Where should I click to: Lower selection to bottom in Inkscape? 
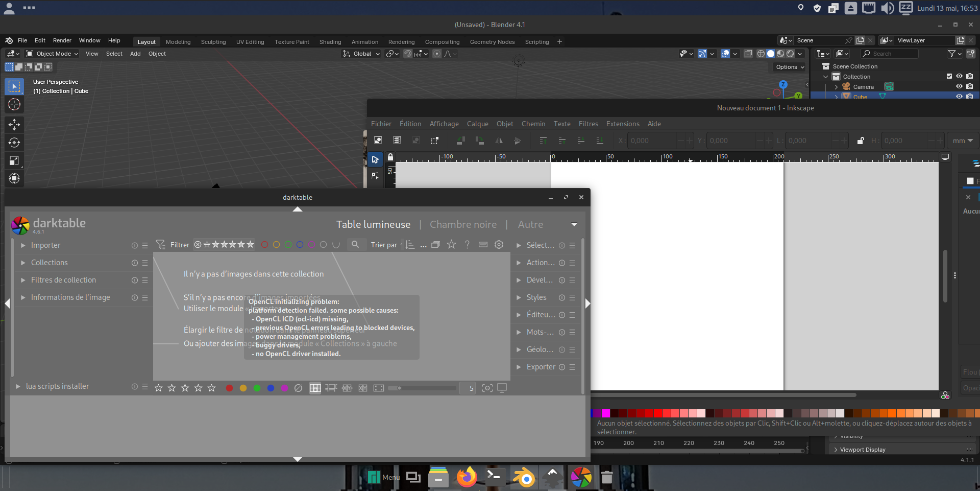600,141
